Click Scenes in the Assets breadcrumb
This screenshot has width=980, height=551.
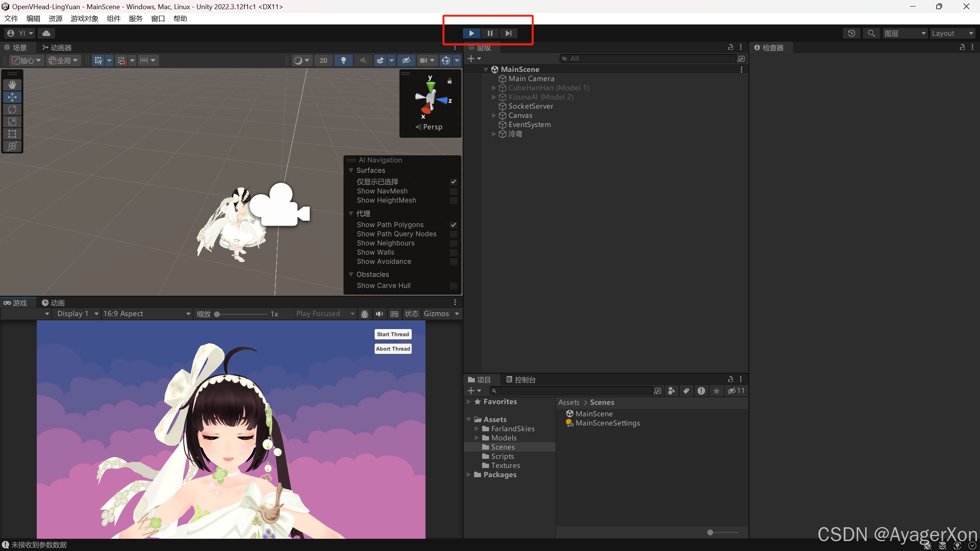602,402
